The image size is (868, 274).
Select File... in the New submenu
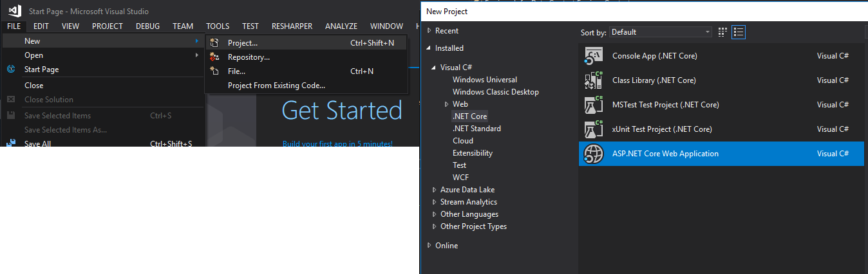tap(307, 71)
